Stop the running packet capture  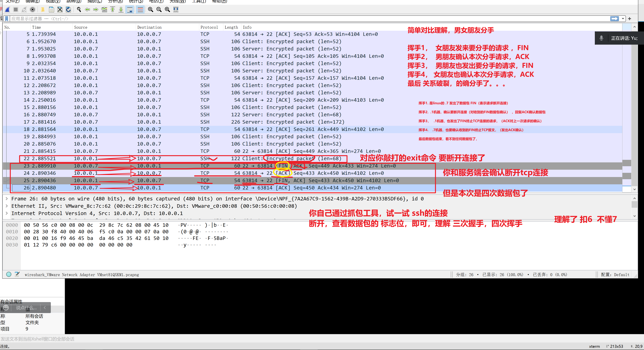point(16,10)
